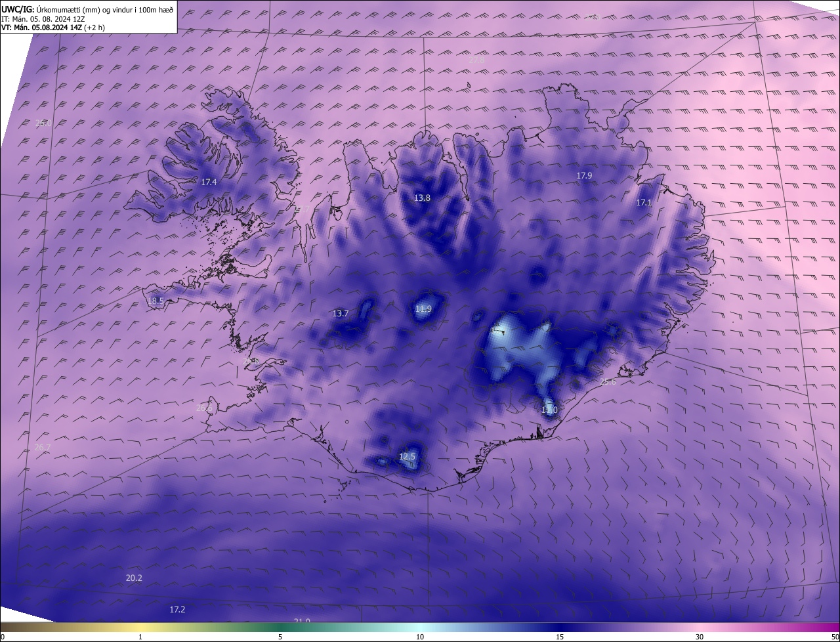
Task: Click the VT valid time line in the header
Action: (53, 28)
